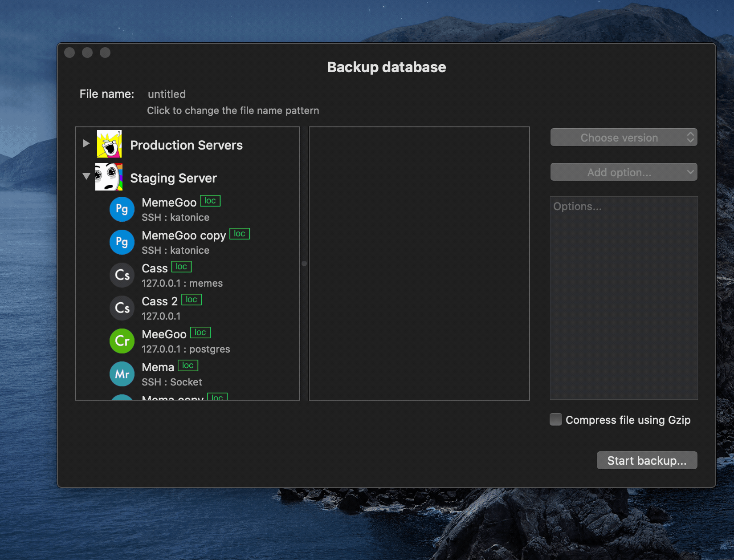734x560 pixels.
Task: Click the Mema MariaDB database icon
Action: pos(122,373)
